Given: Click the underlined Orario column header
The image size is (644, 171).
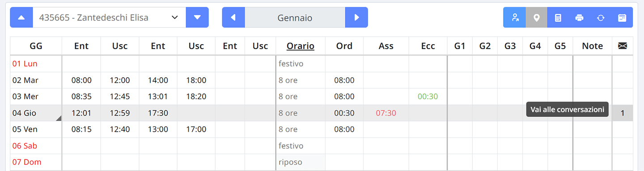Looking at the screenshot, I should pos(301,46).
